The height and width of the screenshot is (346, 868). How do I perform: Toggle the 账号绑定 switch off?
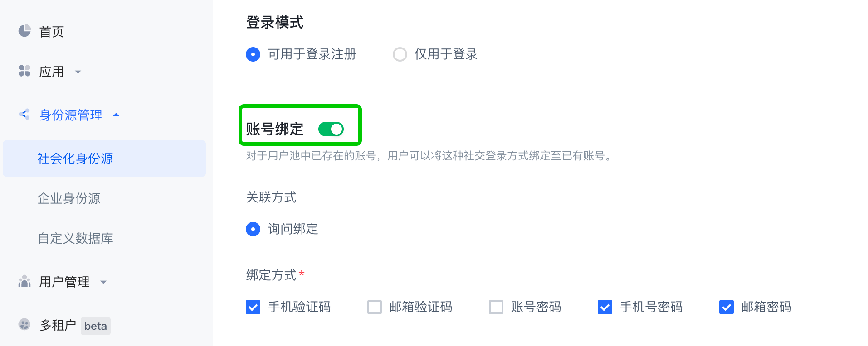(x=331, y=129)
